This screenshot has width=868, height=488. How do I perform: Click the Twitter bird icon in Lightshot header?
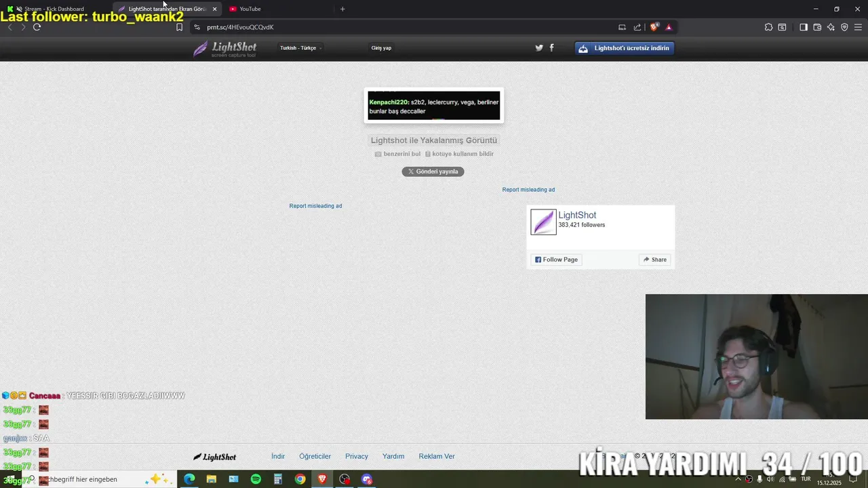click(x=539, y=47)
